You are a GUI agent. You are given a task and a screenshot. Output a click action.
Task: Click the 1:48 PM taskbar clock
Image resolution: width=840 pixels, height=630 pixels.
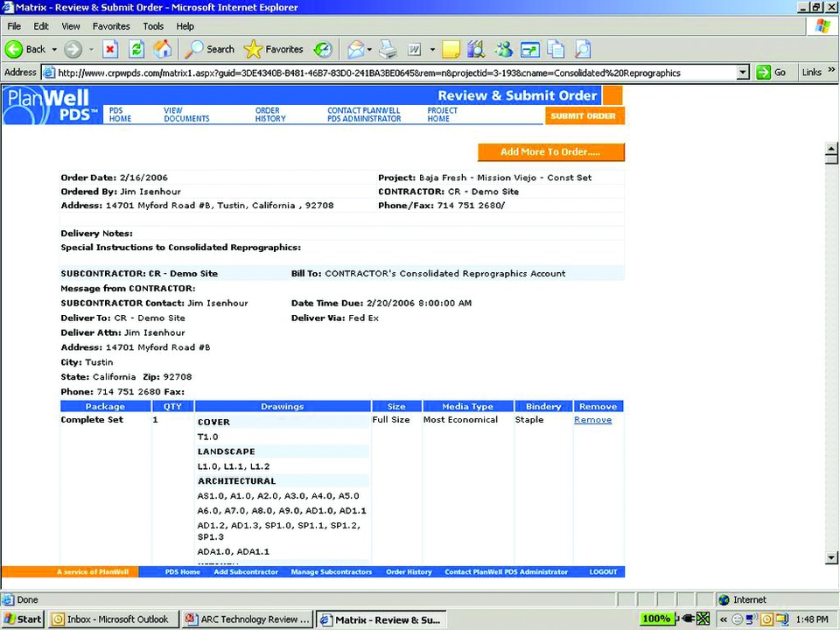click(x=812, y=619)
